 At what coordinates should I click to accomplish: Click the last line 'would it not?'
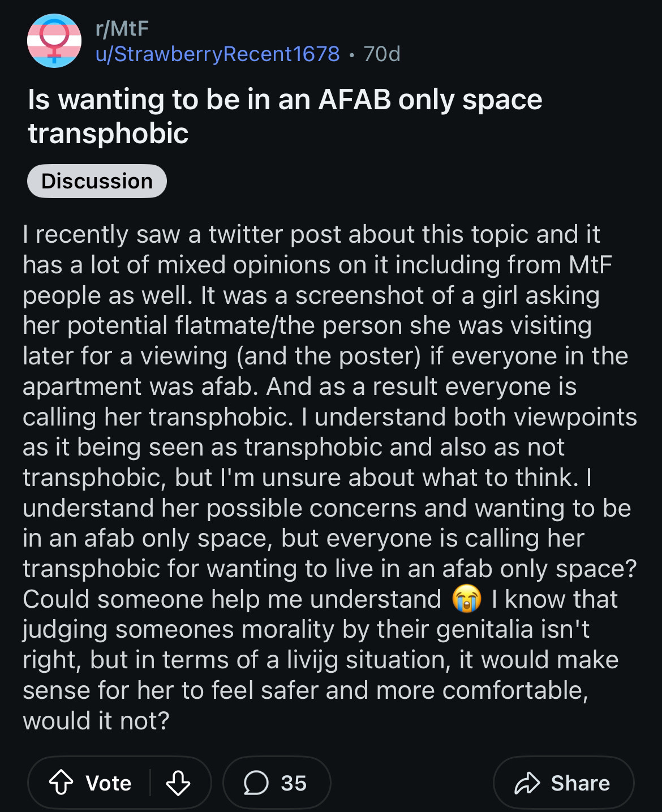(96, 720)
